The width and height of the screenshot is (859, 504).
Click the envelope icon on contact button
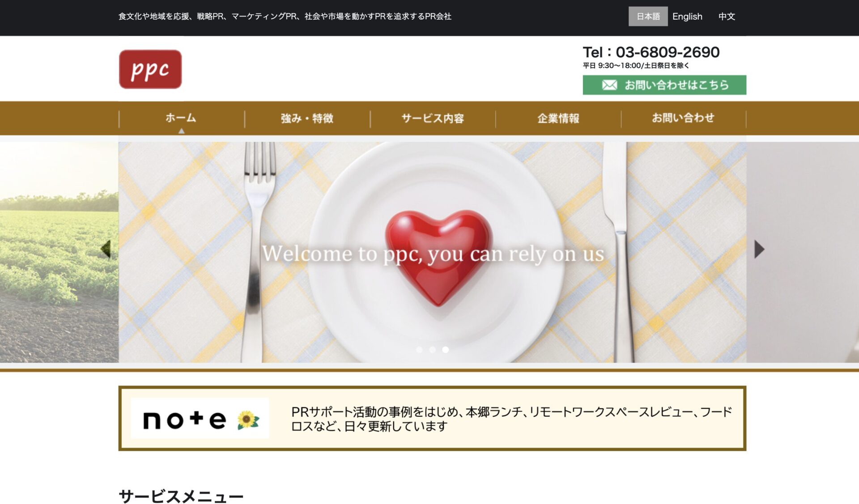[609, 85]
